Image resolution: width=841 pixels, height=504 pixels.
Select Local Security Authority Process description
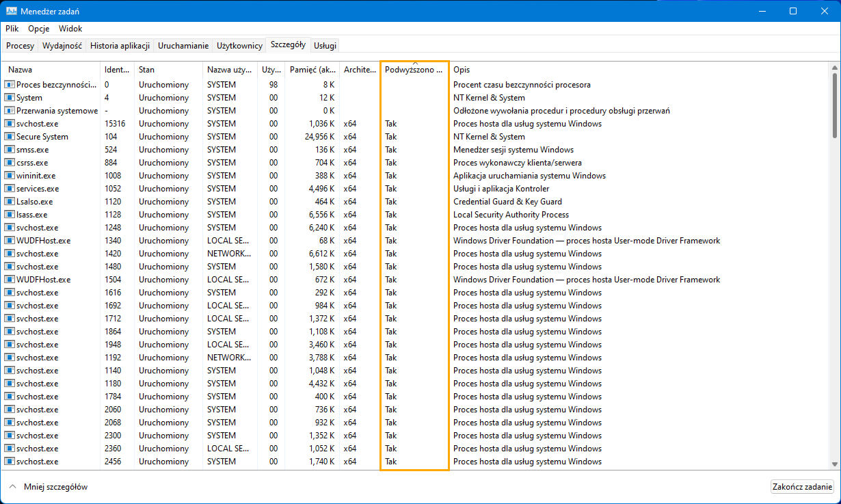(x=511, y=215)
